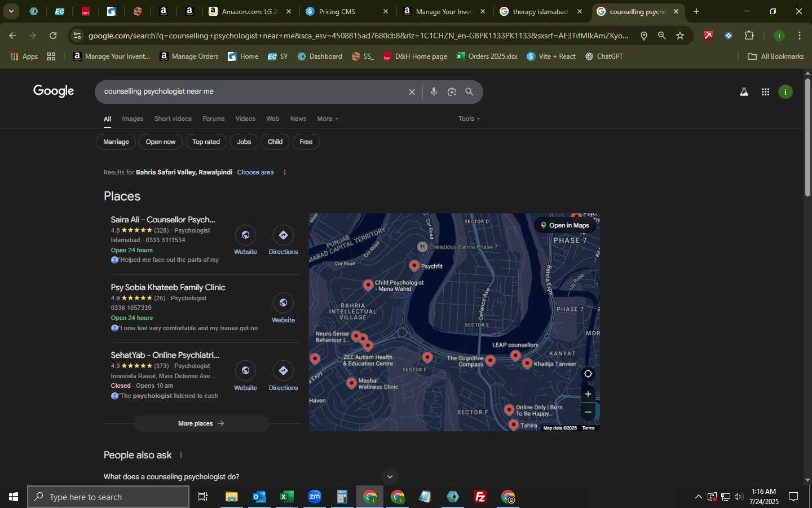The height and width of the screenshot is (508, 812).
Task: Apply the Jobs filter chip
Action: pyautogui.click(x=244, y=142)
